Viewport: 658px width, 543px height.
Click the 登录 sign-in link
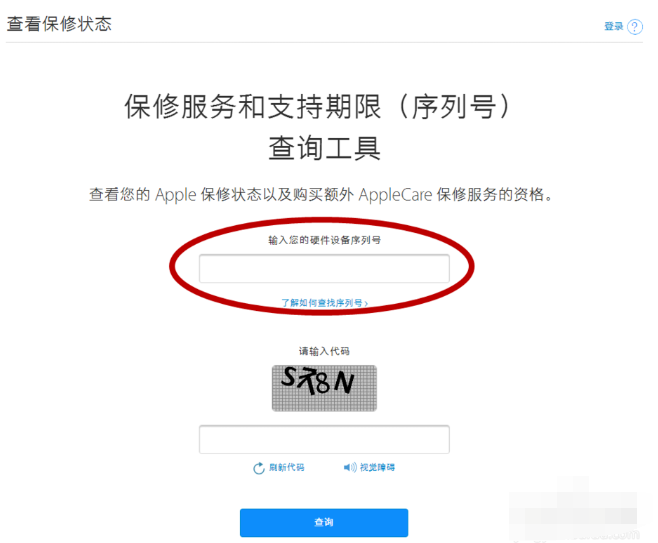(614, 26)
